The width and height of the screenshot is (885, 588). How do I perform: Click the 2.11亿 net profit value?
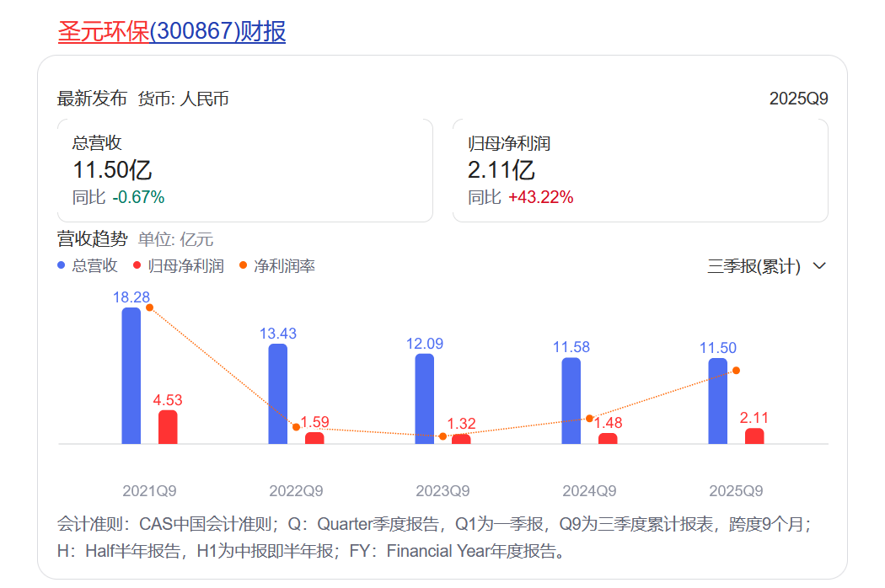(501, 170)
